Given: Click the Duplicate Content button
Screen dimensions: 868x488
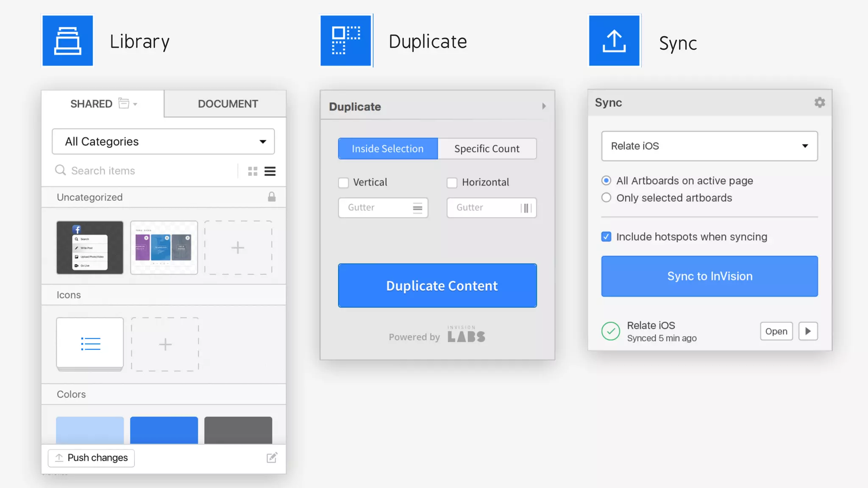Looking at the screenshot, I should (x=437, y=286).
